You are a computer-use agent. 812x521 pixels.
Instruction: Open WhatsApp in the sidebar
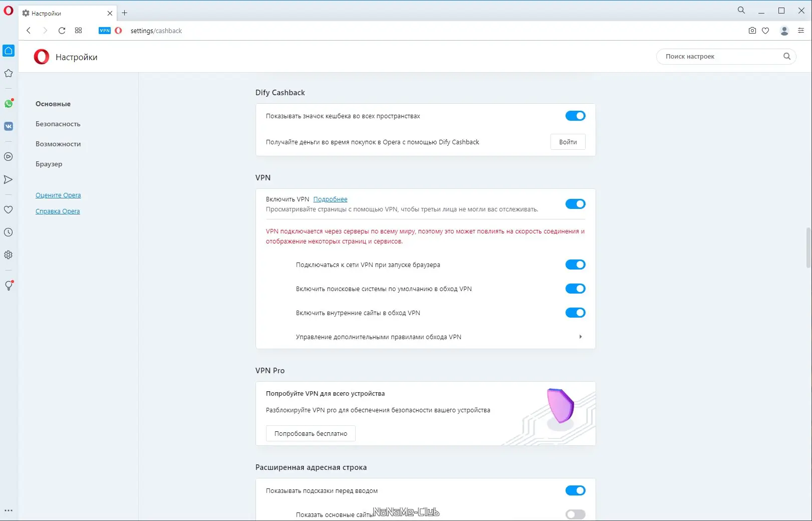click(x=9, y=104)
